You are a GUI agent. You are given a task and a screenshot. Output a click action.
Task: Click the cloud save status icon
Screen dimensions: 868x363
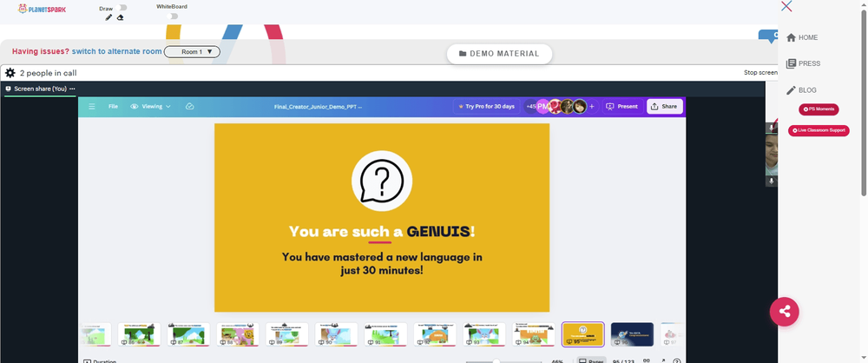click(x=190, y=107)
